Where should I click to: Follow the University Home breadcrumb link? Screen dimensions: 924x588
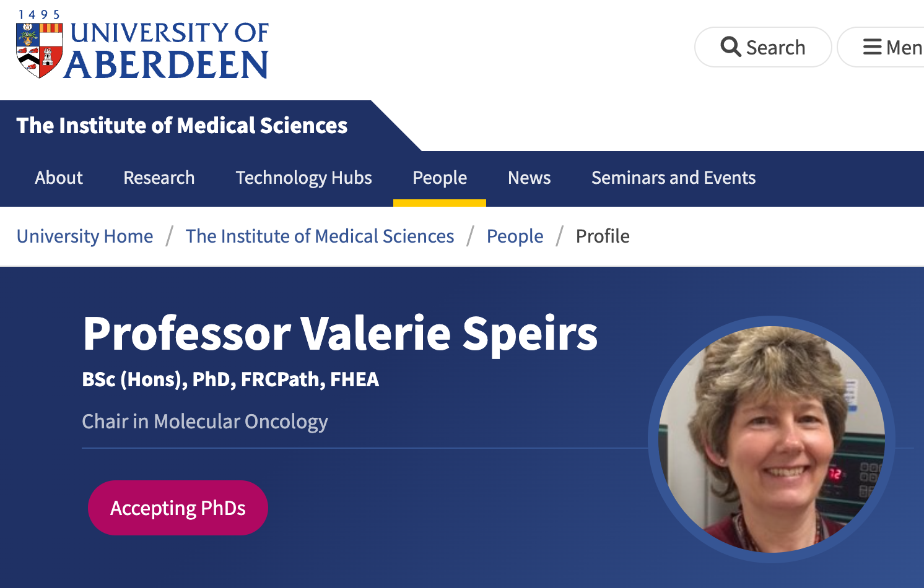[x=85, y=236]
